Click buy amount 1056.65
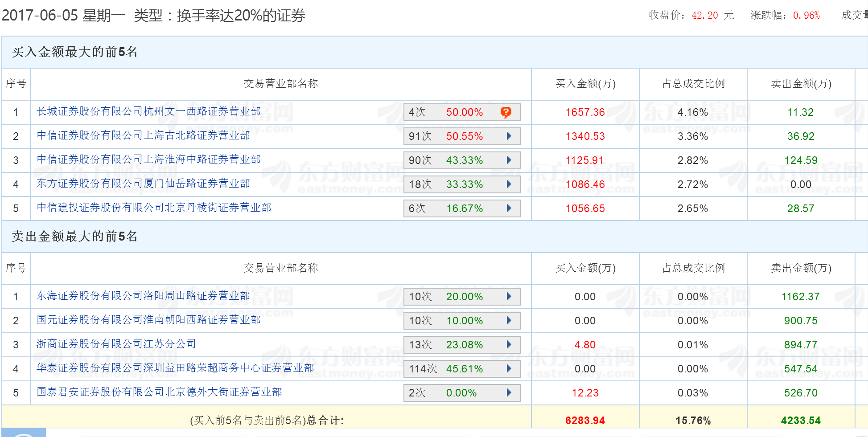The image size is (868, 437). point(585,208)
